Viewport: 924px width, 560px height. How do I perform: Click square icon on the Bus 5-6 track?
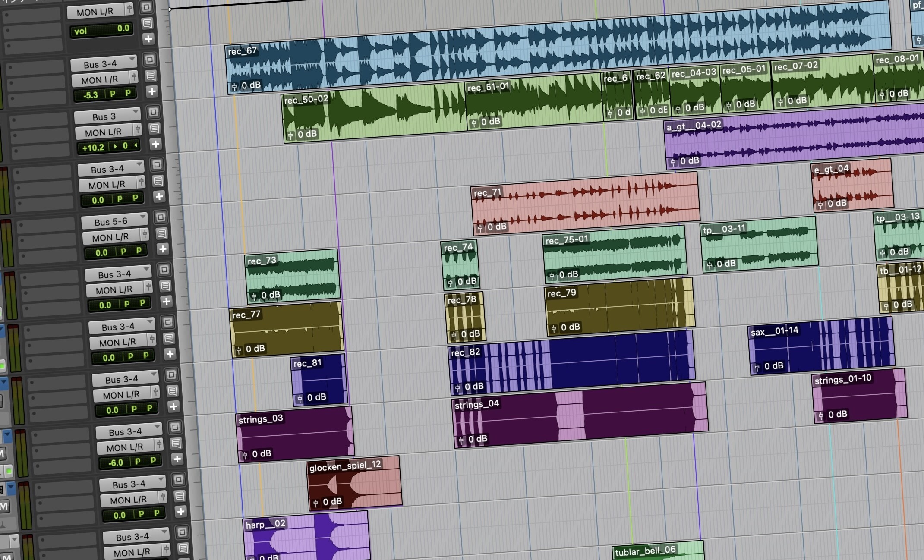point(161,217)
